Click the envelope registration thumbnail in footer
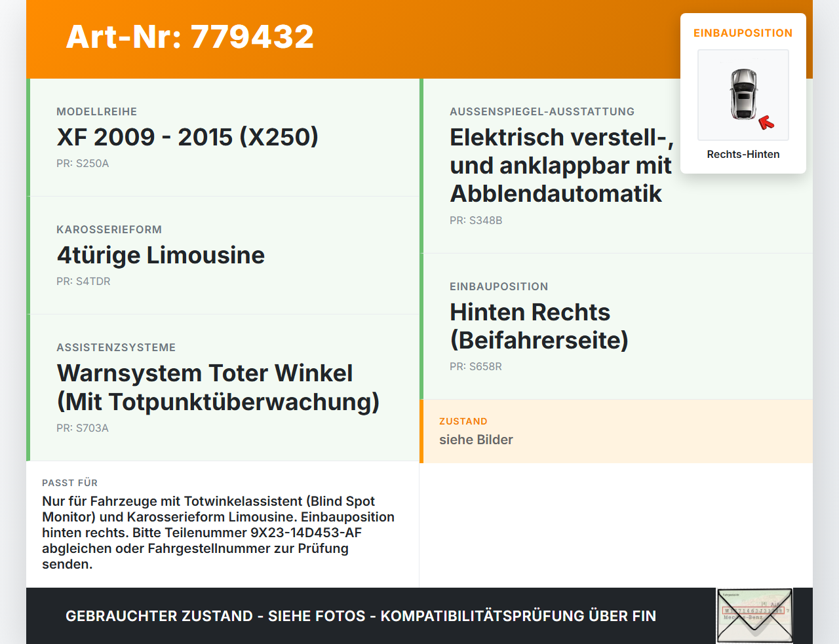Image resolution: width=839 pixels, height=644 pixels. (754, 616)
